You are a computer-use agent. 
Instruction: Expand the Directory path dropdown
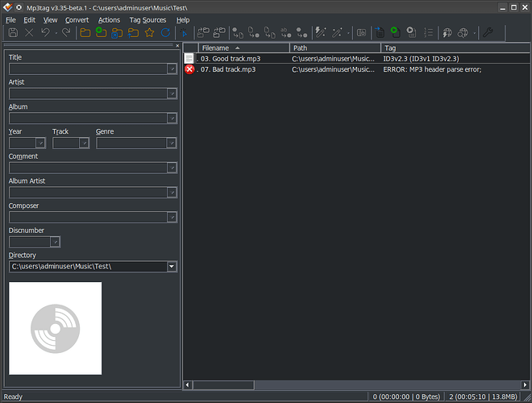click(x=172, y=267)
